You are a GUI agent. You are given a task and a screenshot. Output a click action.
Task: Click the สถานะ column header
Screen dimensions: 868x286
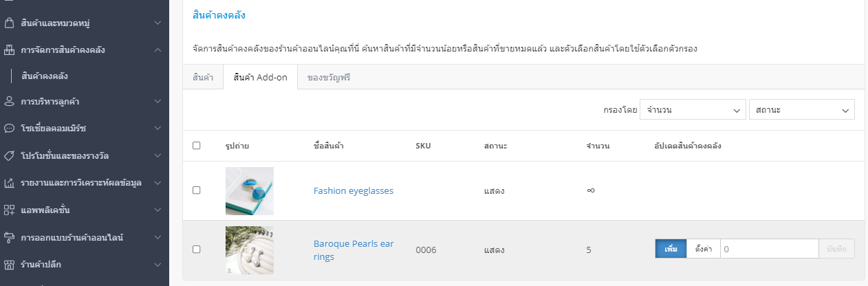[x=495, y=146]
